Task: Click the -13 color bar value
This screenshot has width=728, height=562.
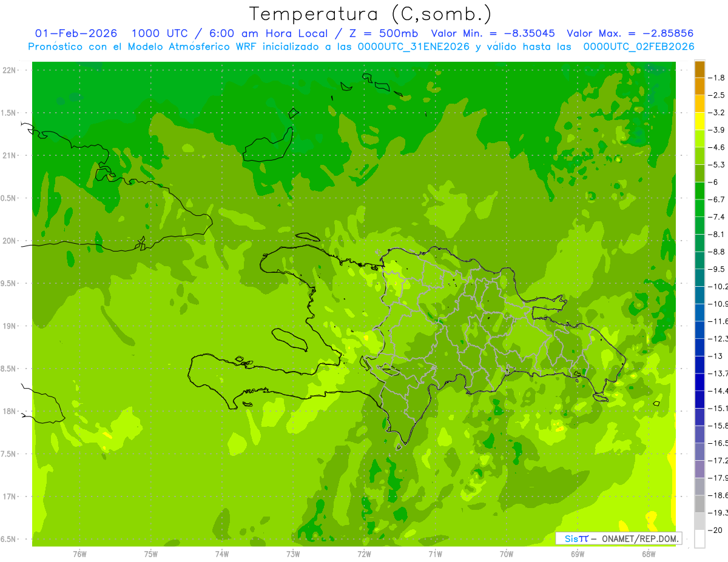Action: [716, 356]
